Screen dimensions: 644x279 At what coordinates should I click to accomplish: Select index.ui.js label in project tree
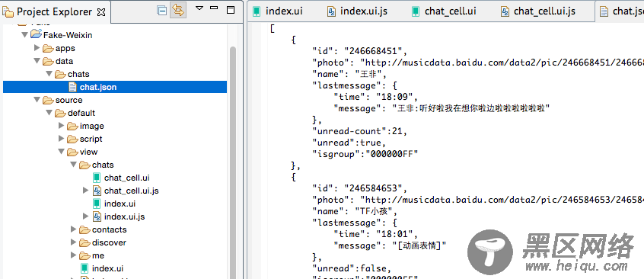tap(124, 216)
